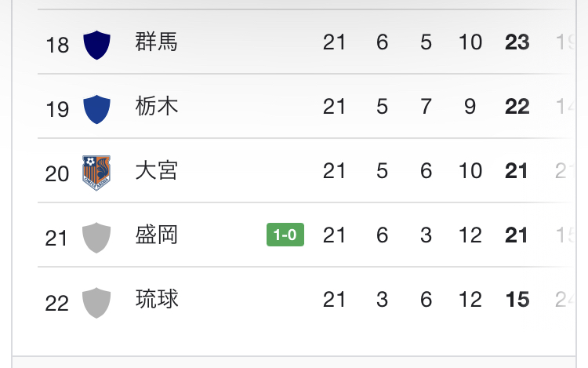Click rank number 18
The image size is (588, 368).
pos(57,45)
